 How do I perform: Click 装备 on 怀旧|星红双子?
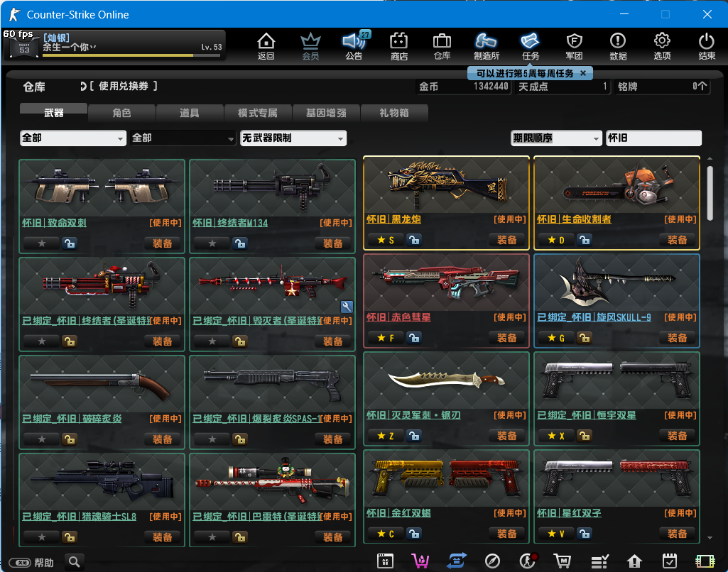[x=678, y=534]
